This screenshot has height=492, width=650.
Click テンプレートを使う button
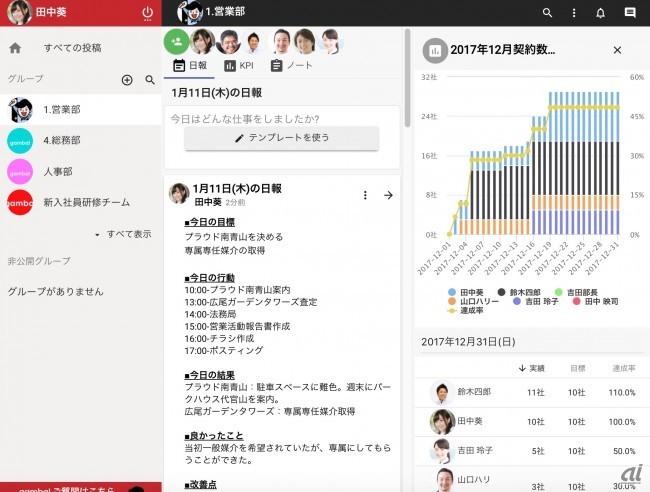pyautogui.click(x=281, y=138)
